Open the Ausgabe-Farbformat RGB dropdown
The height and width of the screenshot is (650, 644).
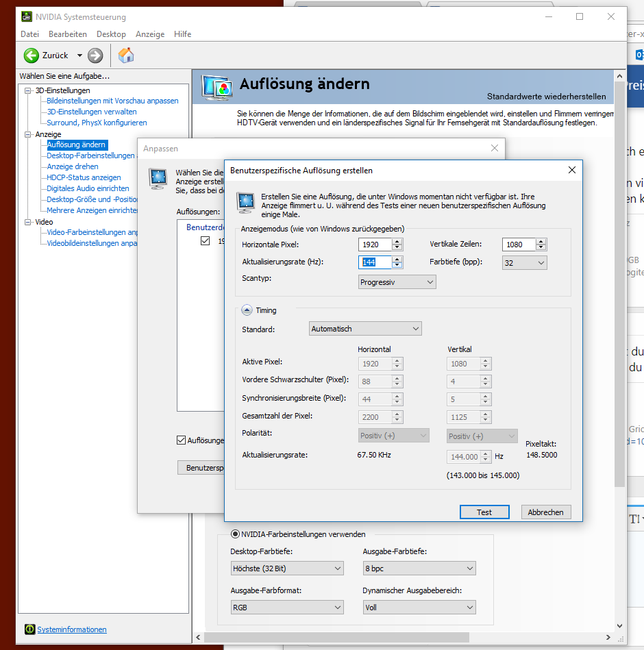[x=287, y=608]
